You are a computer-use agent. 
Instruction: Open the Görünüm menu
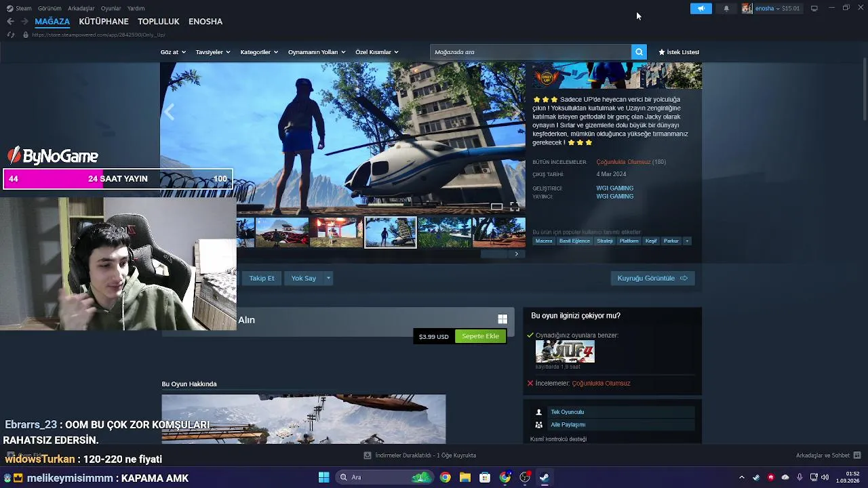coord(50,8)
